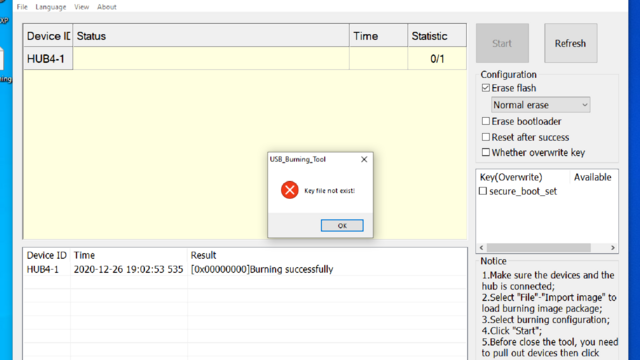Open the File menu
The height and width of the screenshot is (360, 640).
tap(22, 7)
